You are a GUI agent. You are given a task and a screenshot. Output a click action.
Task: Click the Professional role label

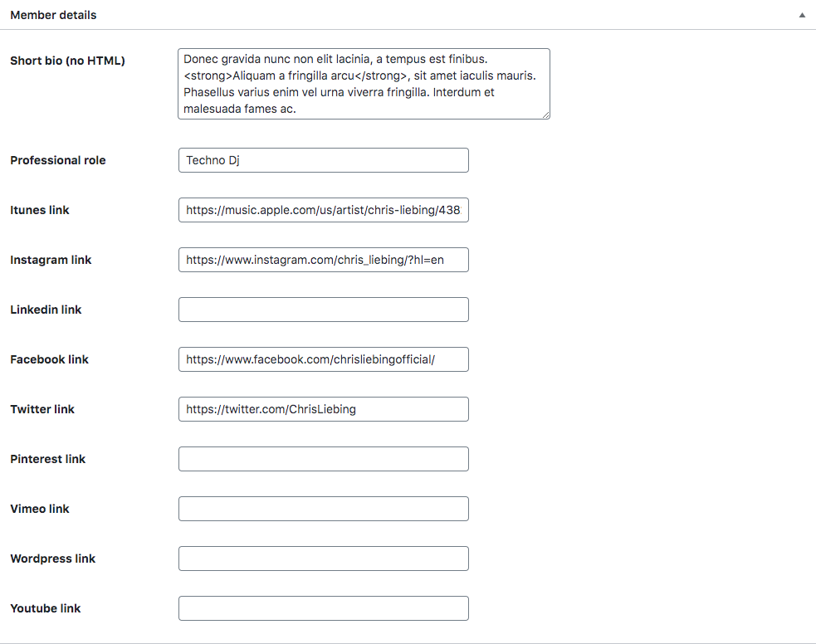coord(58,160)
